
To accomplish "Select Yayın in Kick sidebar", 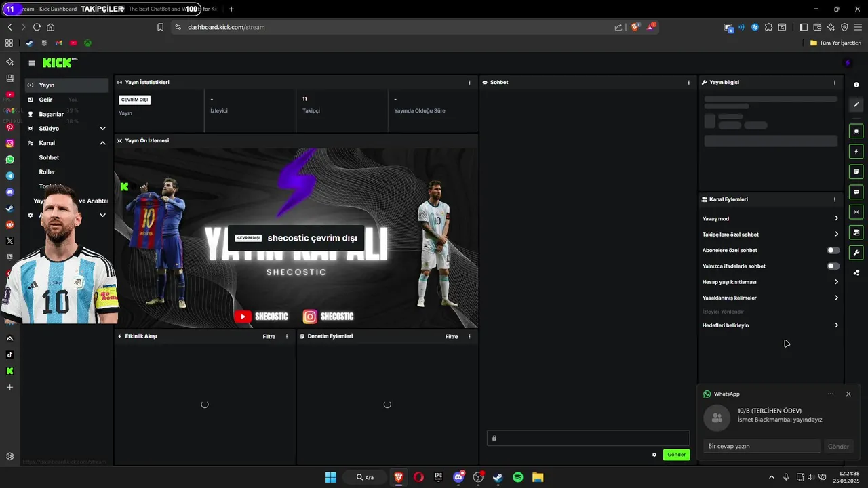I will coord(66,85).
